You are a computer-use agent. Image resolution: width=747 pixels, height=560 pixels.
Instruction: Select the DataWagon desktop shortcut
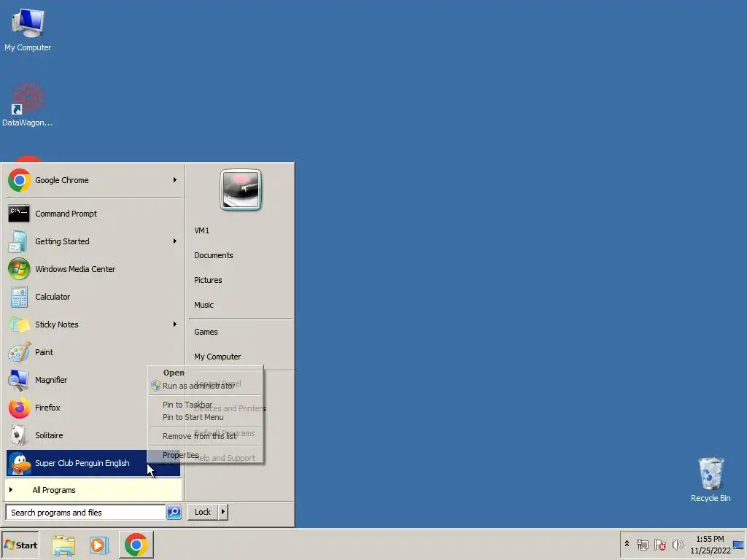pyautogui.click(x=28, y=104)
